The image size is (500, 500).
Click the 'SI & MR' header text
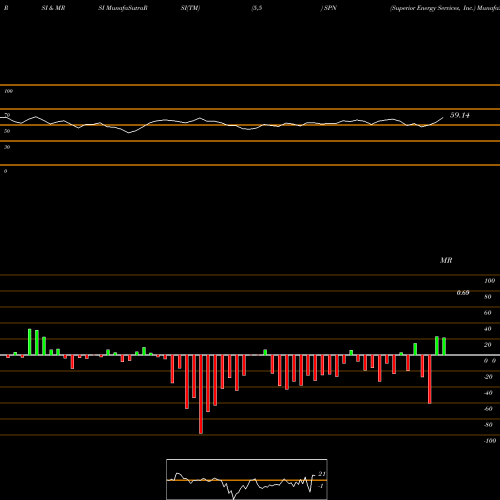(x=53, y=8)
